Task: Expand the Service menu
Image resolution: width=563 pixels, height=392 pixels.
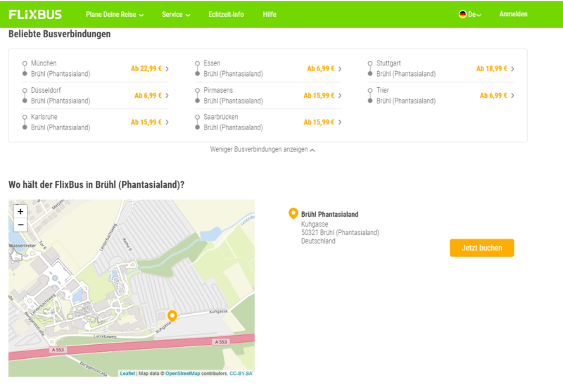Action: coord(176,14)
